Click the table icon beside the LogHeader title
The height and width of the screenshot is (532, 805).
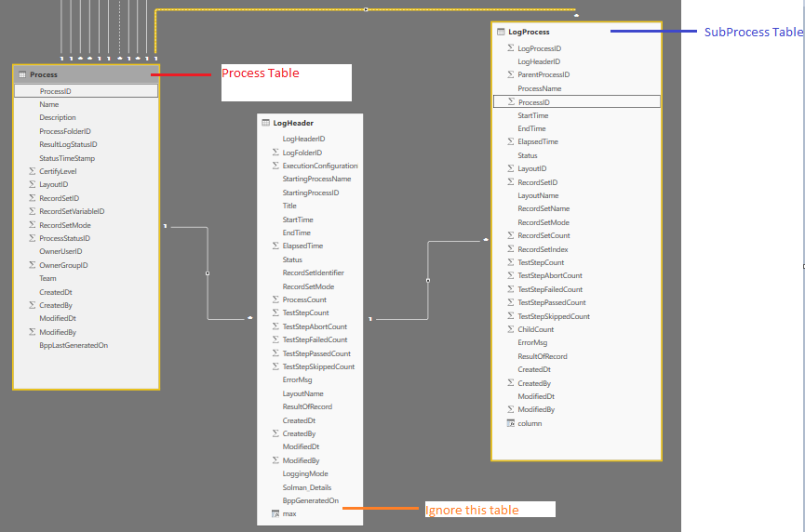pos(265,123)
